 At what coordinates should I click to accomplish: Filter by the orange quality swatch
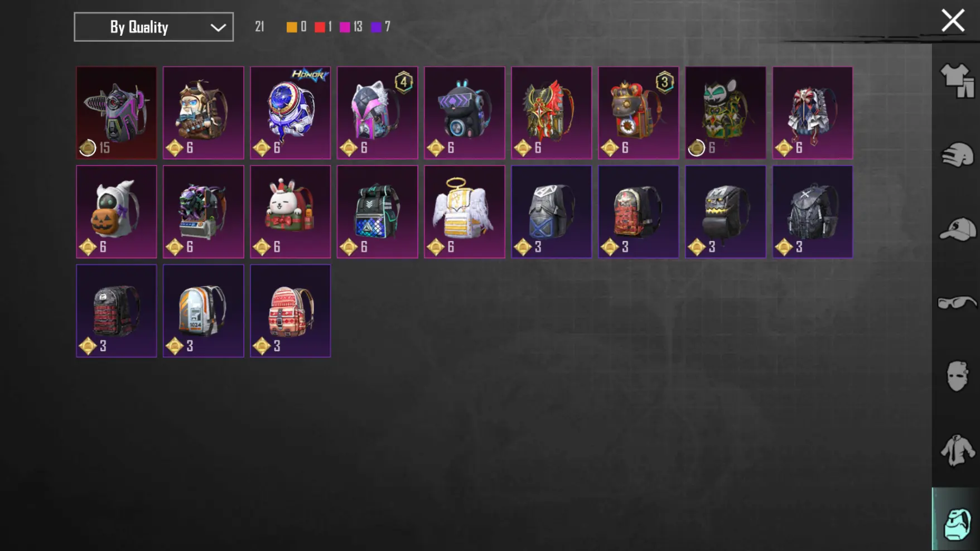click(x=292, y=27)
